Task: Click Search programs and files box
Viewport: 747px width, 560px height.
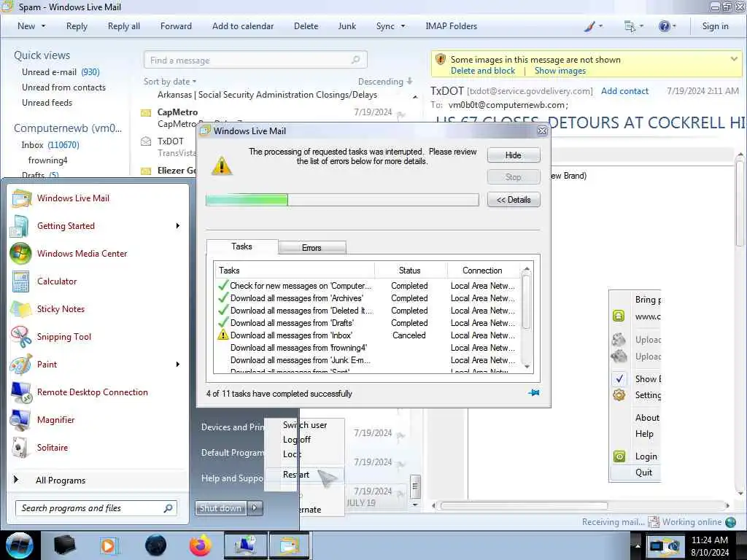Action: (96, 508)
